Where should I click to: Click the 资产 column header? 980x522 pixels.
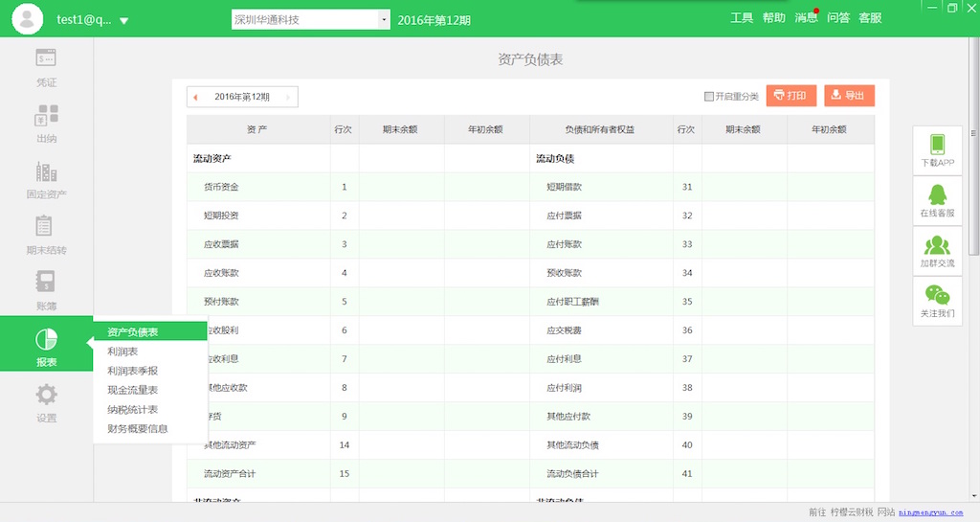coord(256,129)
